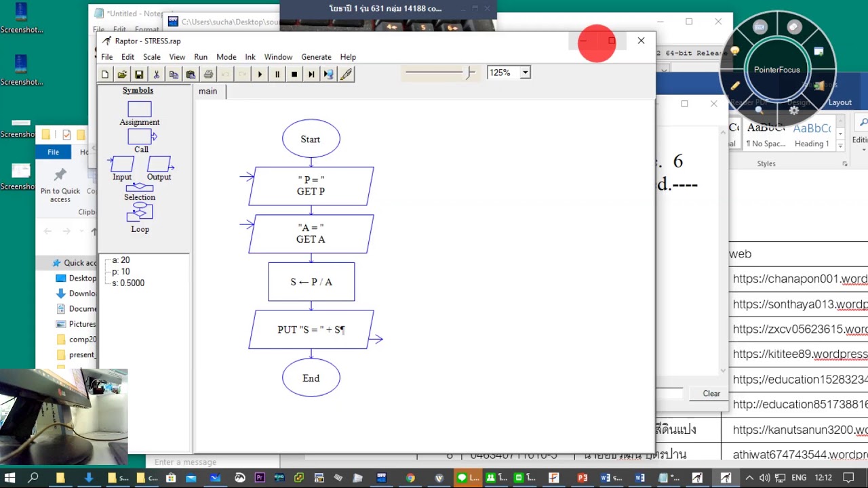Open the chanapon001 wordpress link

(800, 279)
